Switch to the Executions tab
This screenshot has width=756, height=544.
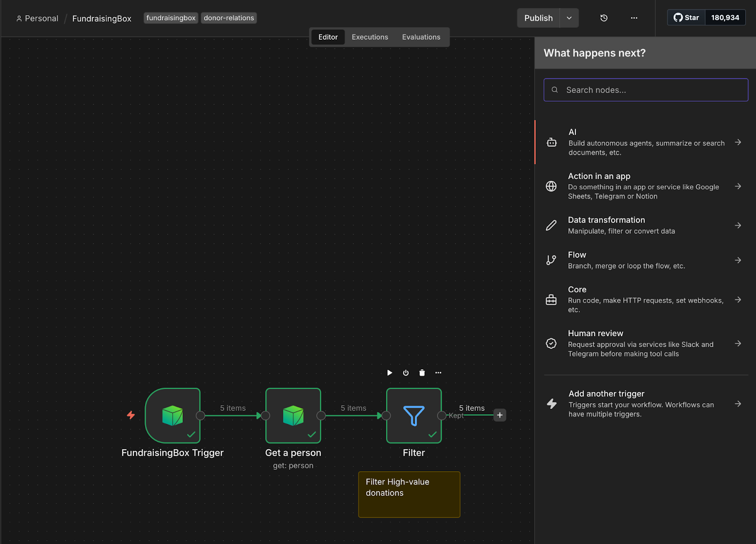click(x=369, y=37)
